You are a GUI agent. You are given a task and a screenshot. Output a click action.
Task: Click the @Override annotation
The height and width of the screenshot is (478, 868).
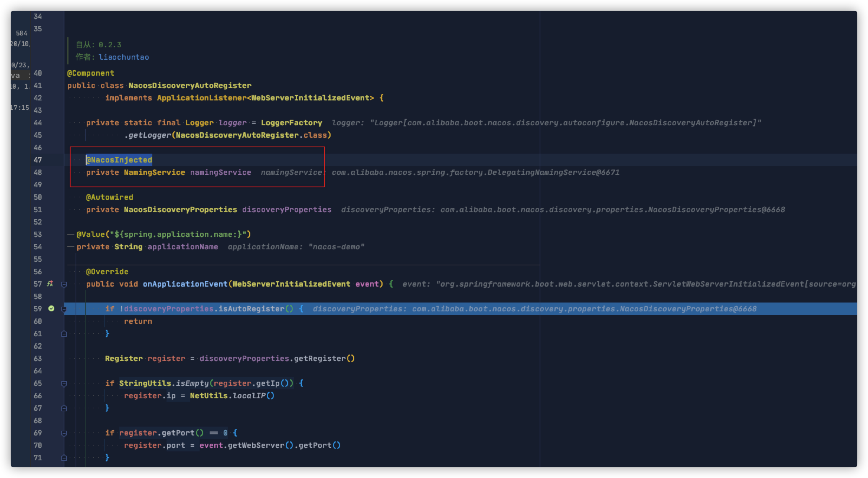coord(107,271)
